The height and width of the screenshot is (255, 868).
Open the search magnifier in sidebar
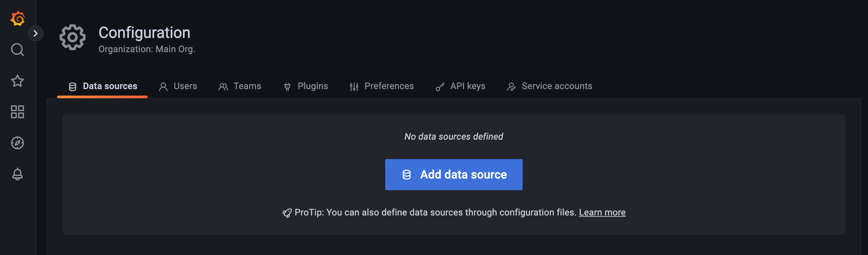pos(17,50)
